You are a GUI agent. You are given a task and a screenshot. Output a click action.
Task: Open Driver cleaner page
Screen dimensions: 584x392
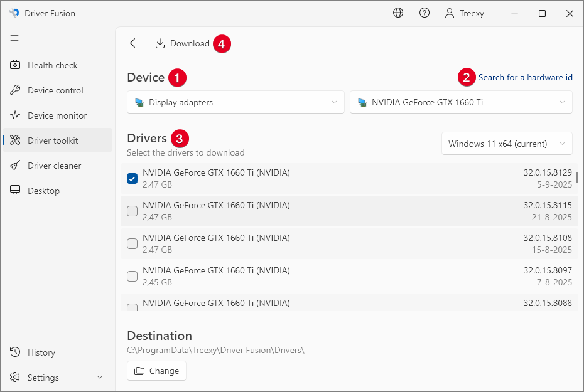[57, 166]
